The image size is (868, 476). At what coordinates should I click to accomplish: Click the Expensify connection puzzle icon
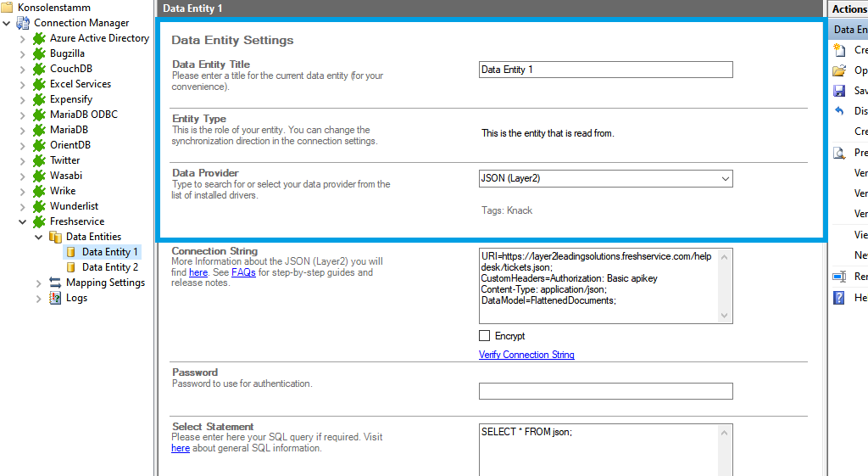coord(39,99)
